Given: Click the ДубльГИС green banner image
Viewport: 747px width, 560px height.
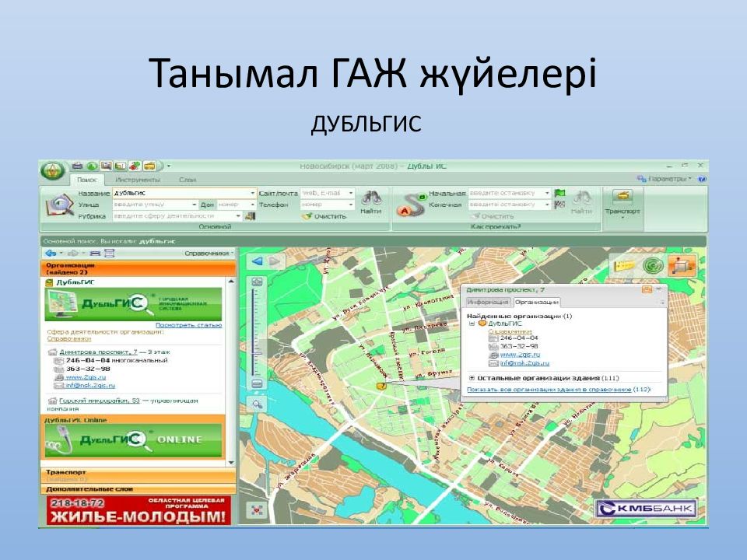Looking at the screenshot, I should [133, 304].
